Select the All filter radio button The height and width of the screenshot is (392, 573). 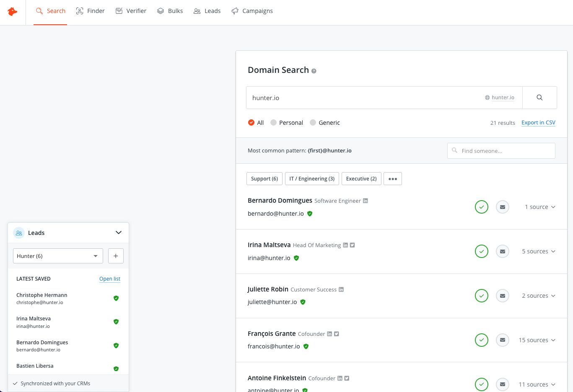click(251, 123)
